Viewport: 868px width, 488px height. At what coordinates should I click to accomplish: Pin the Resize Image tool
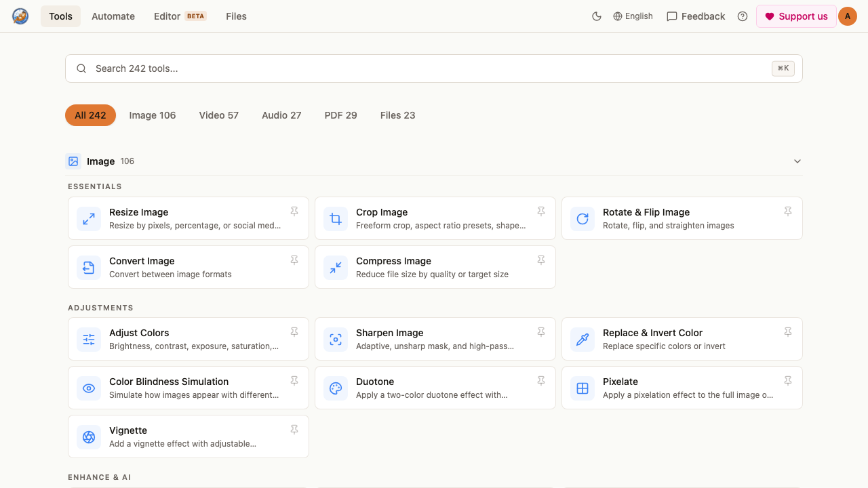(294, 211)
